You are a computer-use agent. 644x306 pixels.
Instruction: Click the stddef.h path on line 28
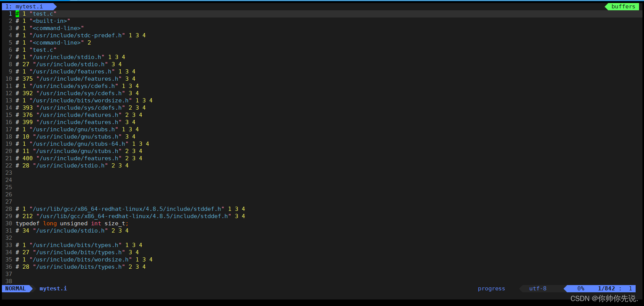[x=127, y=209]
